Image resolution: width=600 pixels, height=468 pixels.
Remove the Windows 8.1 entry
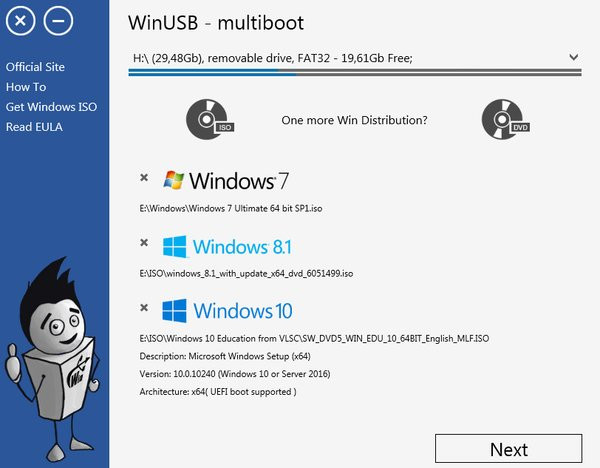point(144,242)
